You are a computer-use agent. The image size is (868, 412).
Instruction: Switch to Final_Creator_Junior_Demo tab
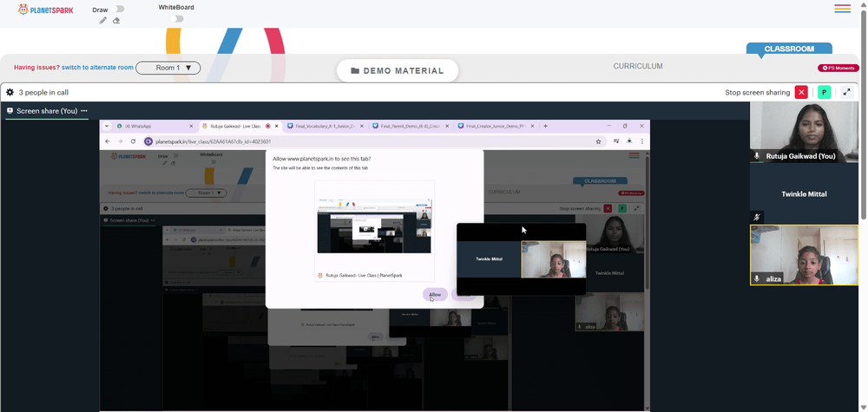(x=496, y=126)
